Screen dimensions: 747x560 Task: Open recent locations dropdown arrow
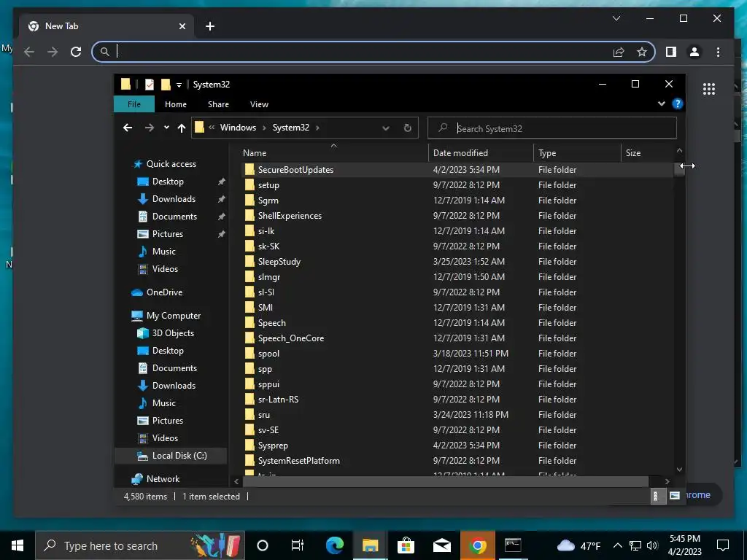[x=166, y=128]
